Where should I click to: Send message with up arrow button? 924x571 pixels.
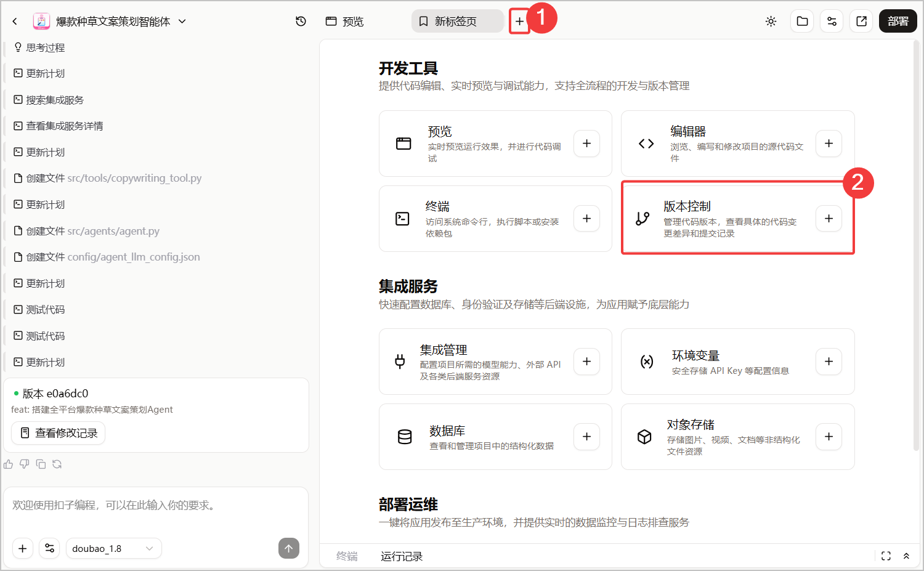289,548
